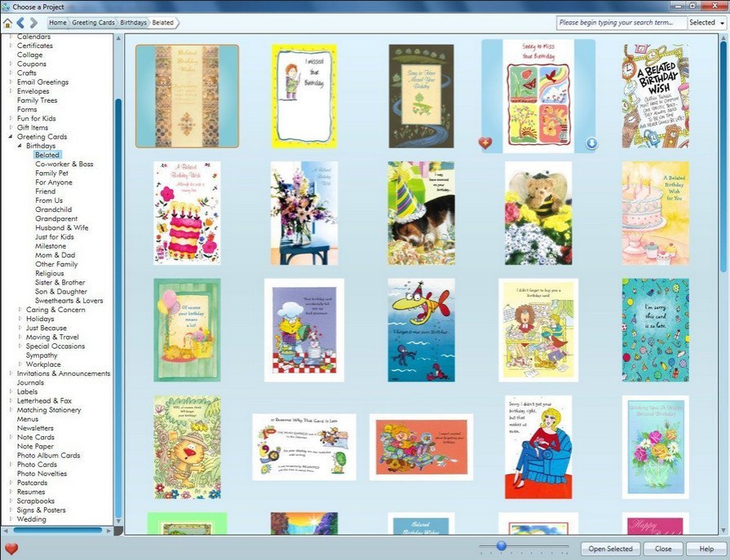Viewport: 730px width, 560px height.
Task: Go back with the left arrow
Action: (x=21, y=23)
